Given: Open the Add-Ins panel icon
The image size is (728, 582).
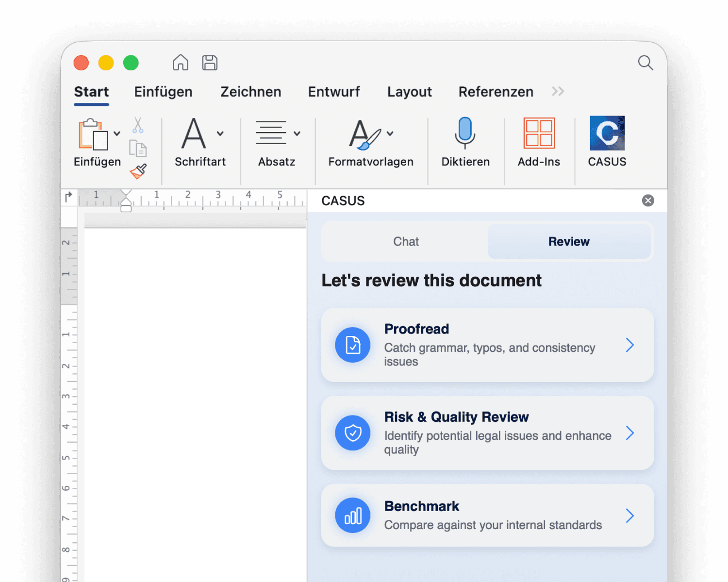Looking at the screenshot, I should (x=539, y=133).
